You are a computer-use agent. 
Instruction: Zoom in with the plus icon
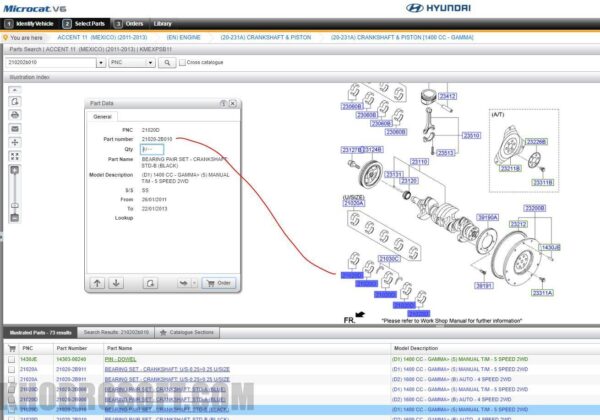coord(15,170)
